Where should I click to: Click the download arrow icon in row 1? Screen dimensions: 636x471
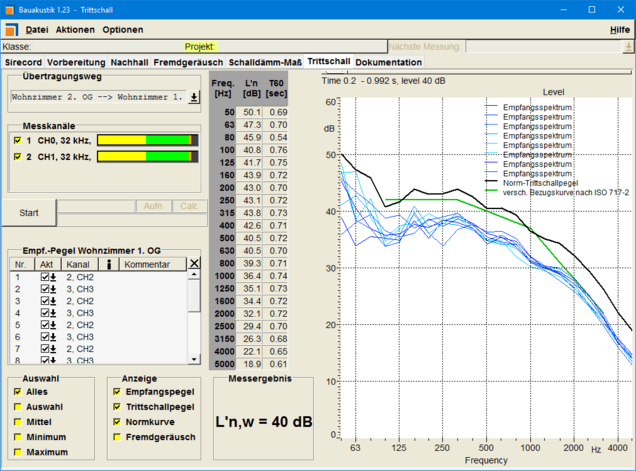coord(53,277)
